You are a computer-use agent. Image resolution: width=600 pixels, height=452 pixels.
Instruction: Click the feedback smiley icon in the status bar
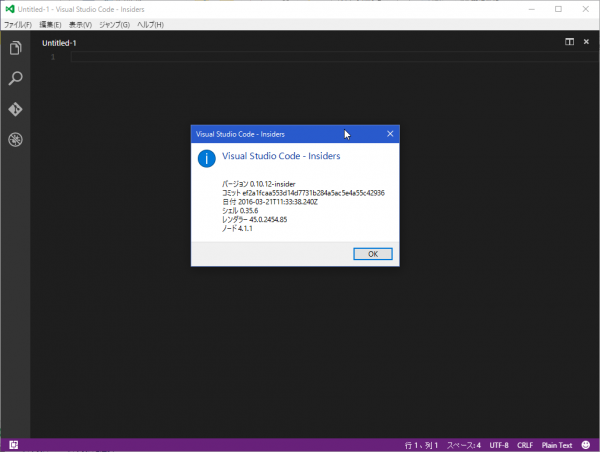pyautogui.click(x=586, y=445)
